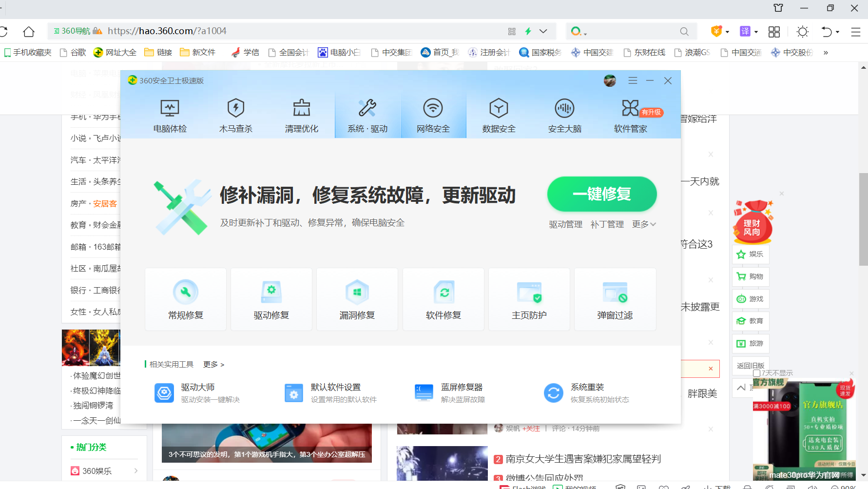
Task: Open 驱动管理 link
Action: 566,224
